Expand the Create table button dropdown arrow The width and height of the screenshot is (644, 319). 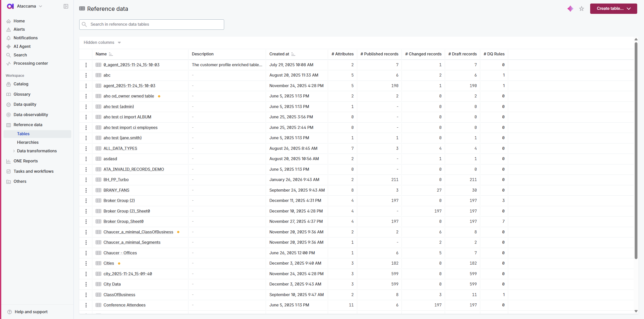point(629,8)
